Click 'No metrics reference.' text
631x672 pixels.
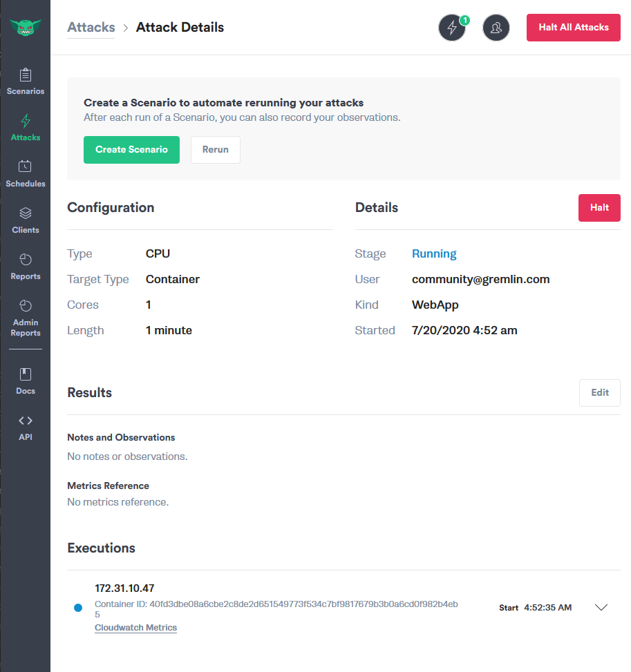[x=118, y=502]
